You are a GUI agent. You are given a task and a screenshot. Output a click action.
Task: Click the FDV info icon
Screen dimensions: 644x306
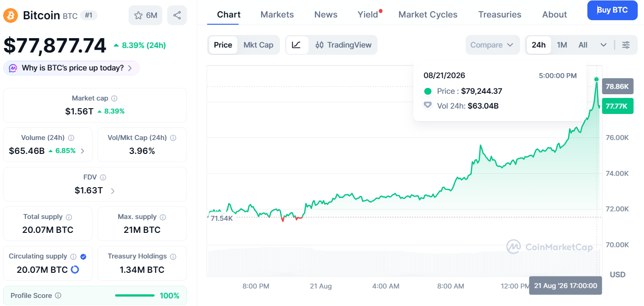(103, 177)
